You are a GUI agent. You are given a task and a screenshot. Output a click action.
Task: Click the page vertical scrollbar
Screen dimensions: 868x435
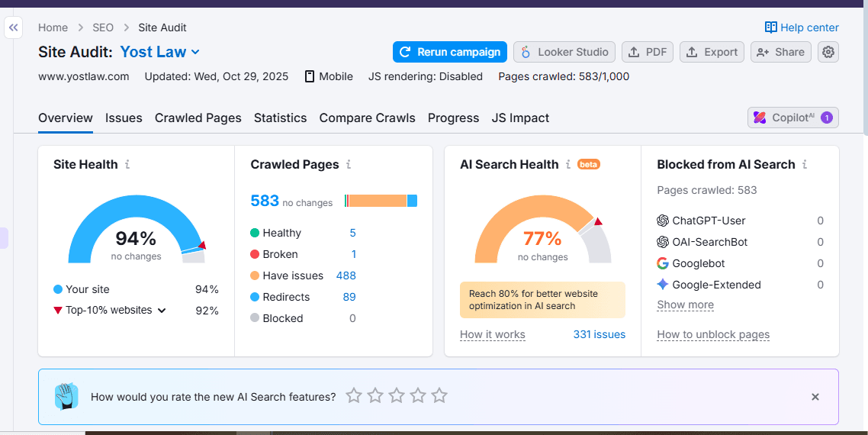865,71
